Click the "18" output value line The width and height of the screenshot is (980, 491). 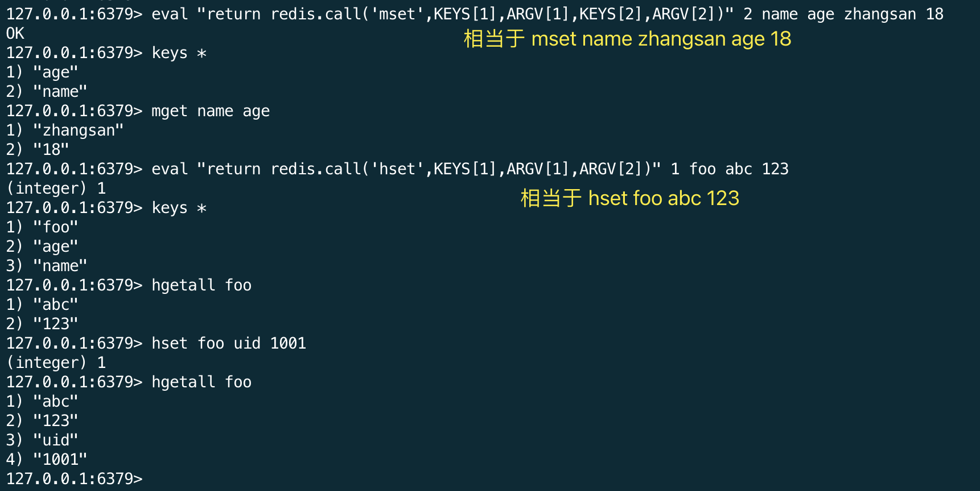pos(51,150)
